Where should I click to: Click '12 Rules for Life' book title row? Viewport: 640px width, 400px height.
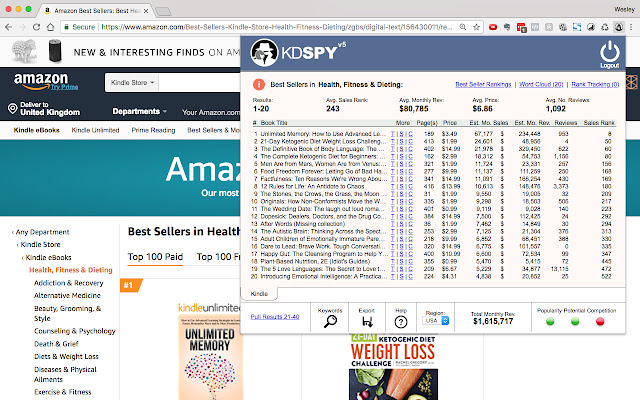[312, 187]
